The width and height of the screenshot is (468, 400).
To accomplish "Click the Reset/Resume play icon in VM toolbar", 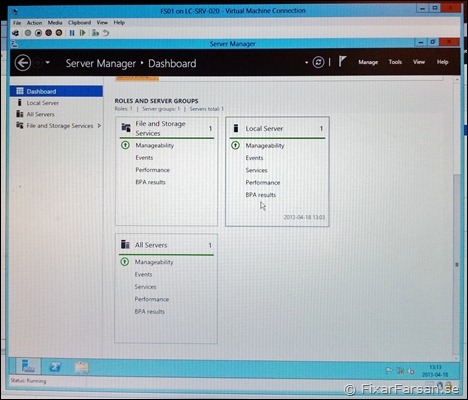I will pyautogui.click(x=82, y=33).
